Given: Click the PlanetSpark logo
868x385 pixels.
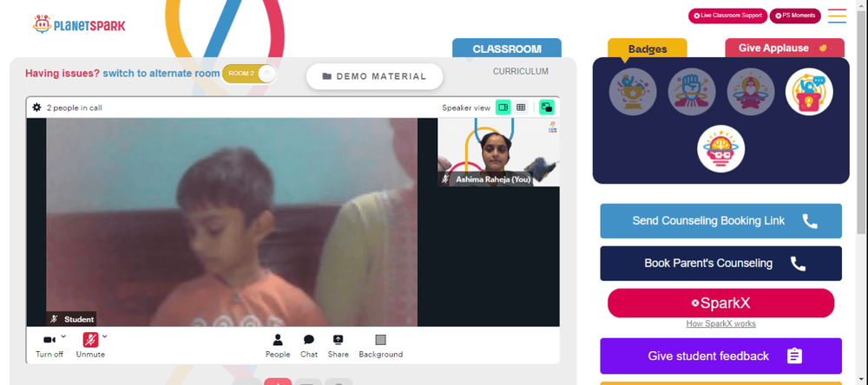Looking at the screenshot, I should (79, 24).
